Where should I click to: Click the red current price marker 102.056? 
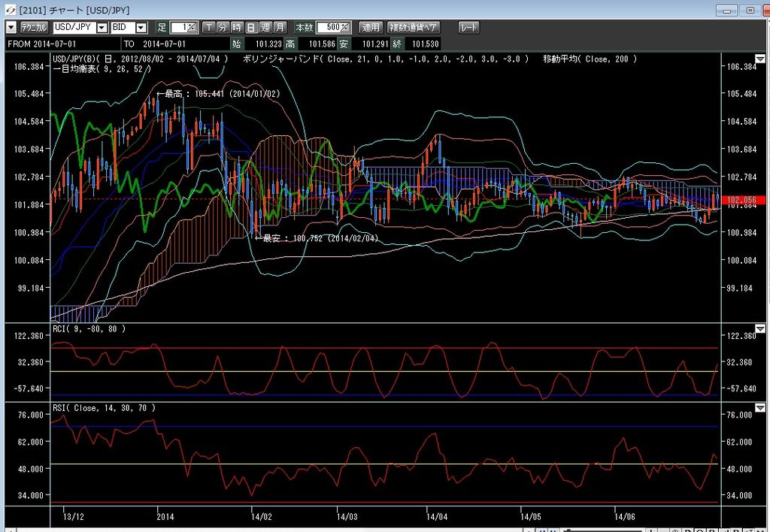click(744, 200)
